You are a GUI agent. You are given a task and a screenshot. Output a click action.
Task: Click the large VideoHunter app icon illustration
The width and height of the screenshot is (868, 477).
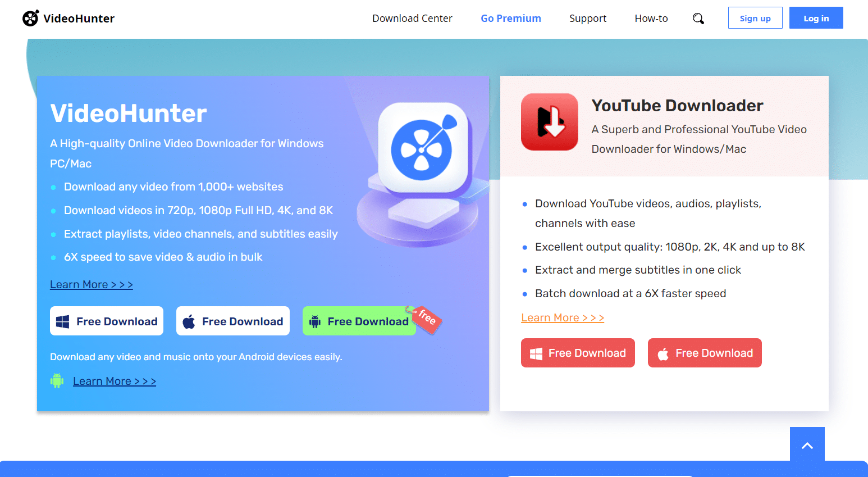pos(423,148)
